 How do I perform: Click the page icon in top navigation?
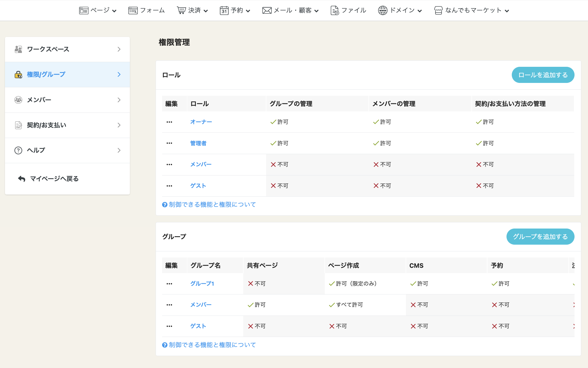(x=84, y=11)
